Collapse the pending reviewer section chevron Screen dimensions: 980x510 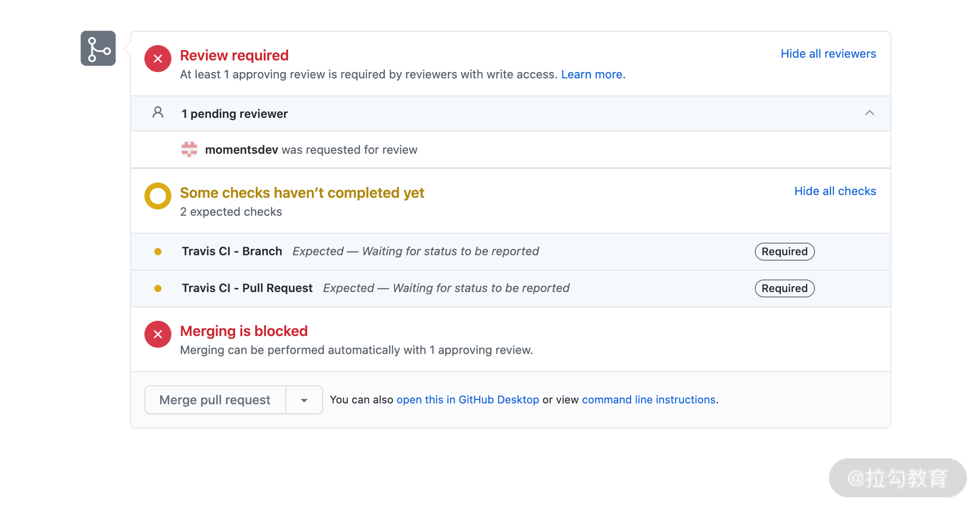tap(869, 113)
